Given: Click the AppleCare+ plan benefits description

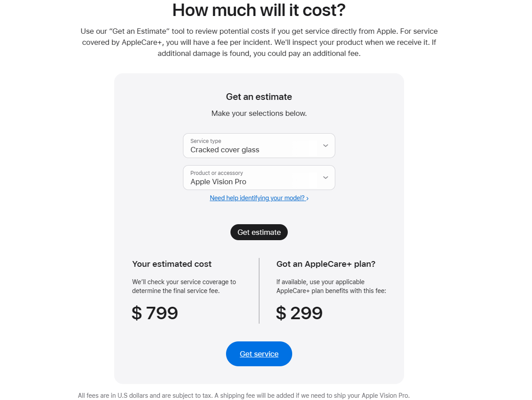Looking at the screenshot, I should pyautogui.click(x=331, y=286).
